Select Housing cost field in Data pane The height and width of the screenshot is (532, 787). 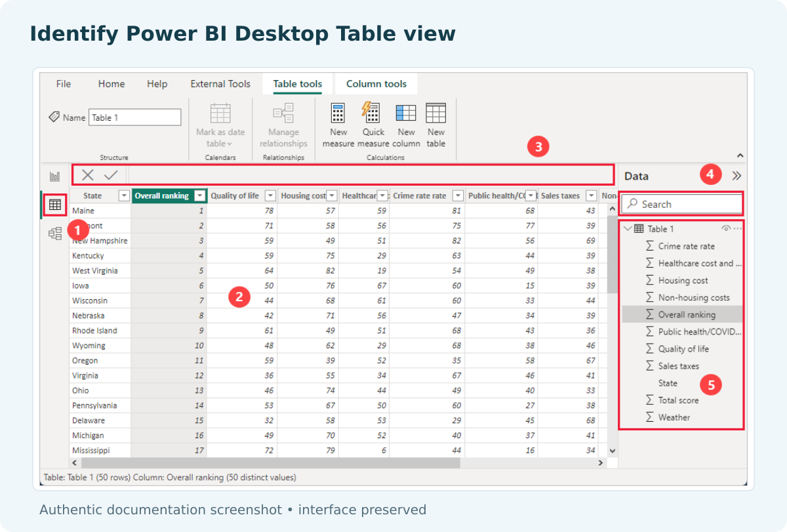tap(682, 280)
